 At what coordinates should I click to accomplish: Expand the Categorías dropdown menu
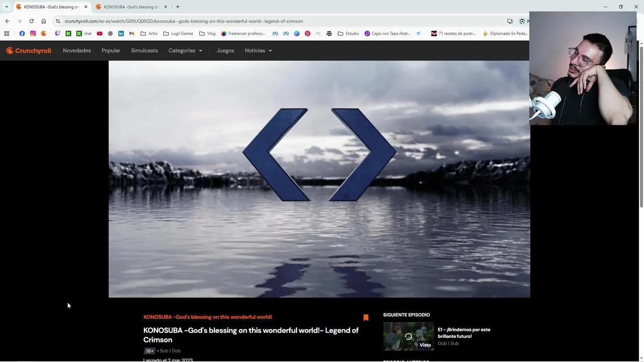185,50
